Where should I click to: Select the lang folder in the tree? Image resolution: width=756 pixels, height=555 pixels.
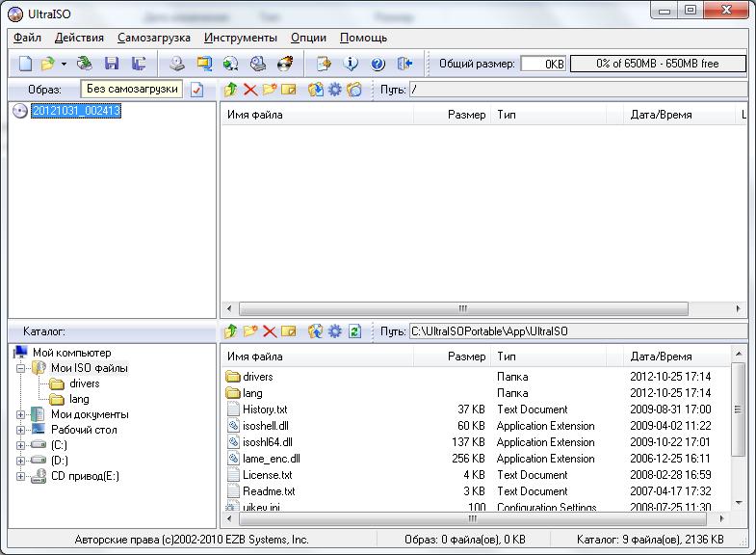(x=79, y=399)
